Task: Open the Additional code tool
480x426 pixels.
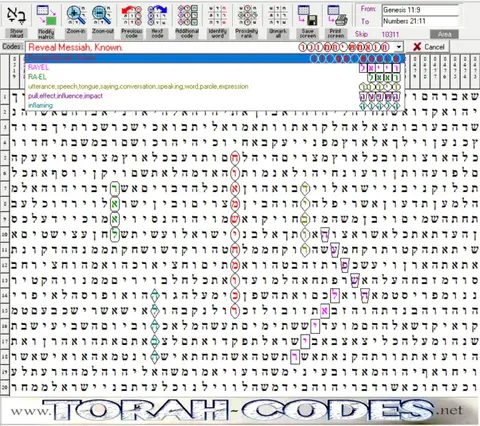Action: (187, 16)
